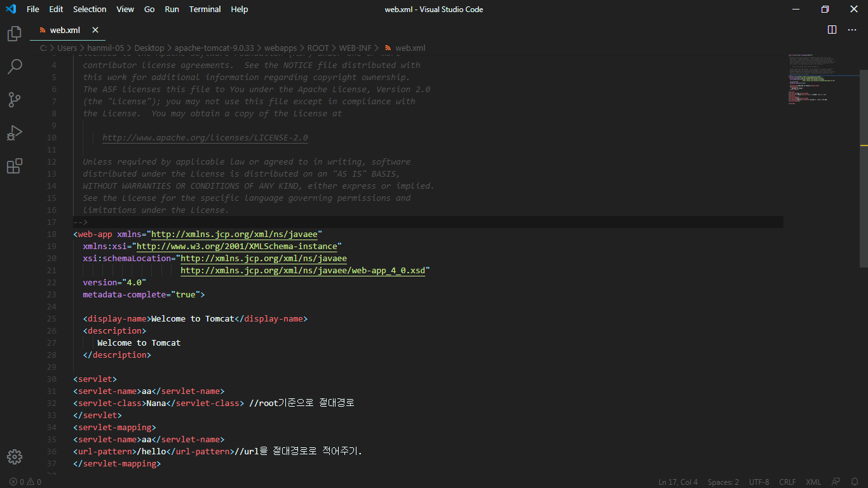Open the editor More Actions menu
The height and width of the screenshot is (488, 868).
852,30
